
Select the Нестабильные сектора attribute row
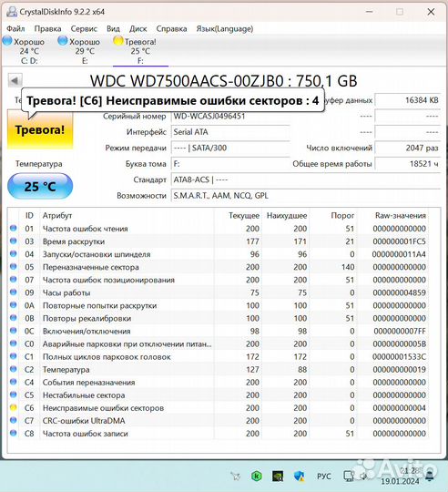[218, 395]
